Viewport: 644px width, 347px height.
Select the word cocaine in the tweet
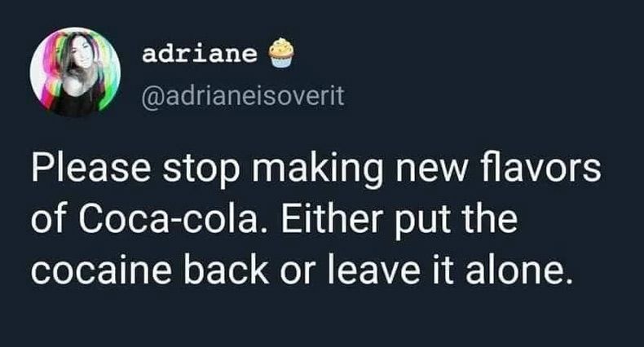(101, 270)
